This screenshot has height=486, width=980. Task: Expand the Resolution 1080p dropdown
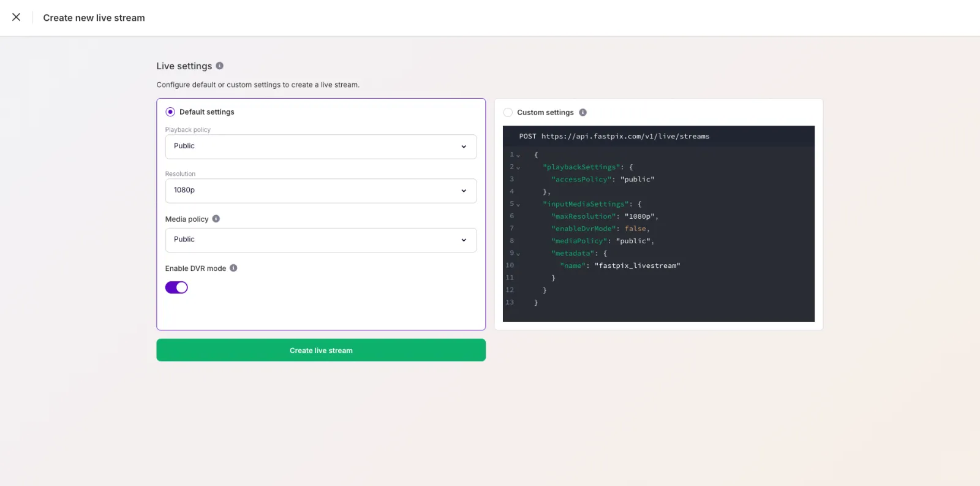pyautogui.click(x=321, y=191)
